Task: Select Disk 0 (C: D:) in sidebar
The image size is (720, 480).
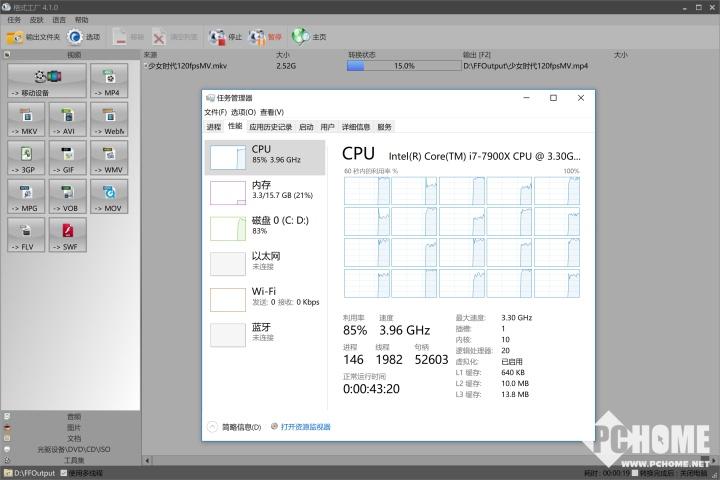Action: pos(265,228)
